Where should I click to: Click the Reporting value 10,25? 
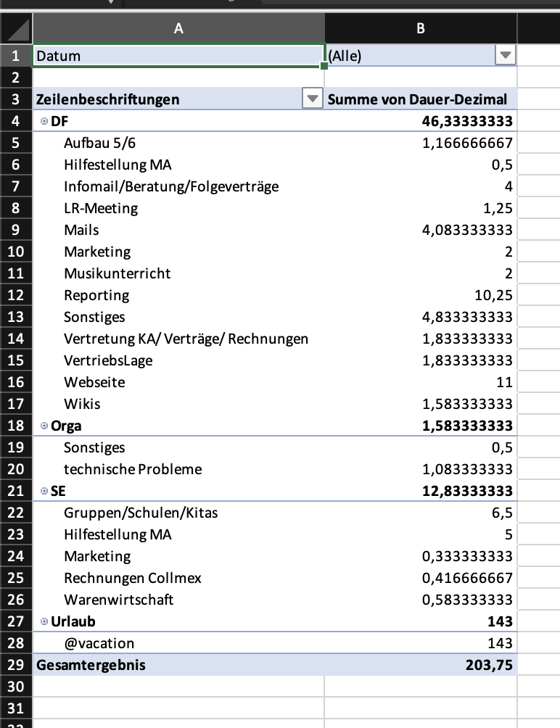[x=493, y=295]
